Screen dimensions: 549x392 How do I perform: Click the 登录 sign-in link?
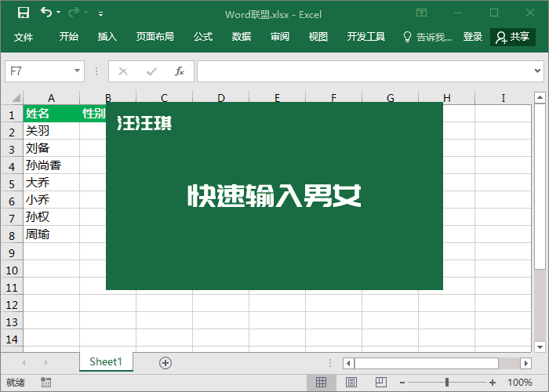click(473, 36)
